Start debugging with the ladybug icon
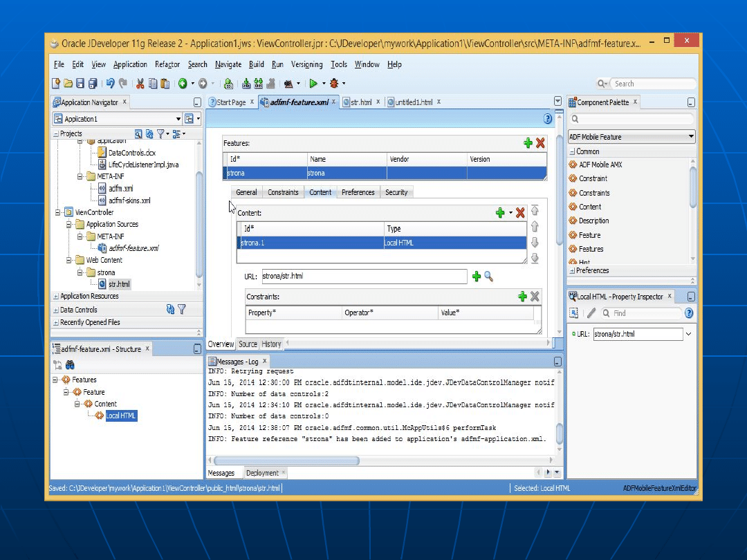The image size is (747, 560). click(x=334, y=84)
